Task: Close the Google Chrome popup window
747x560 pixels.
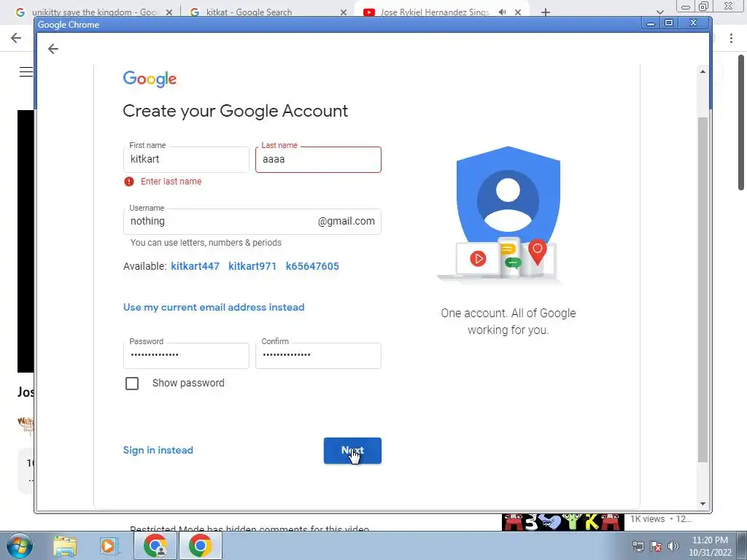Action: coord(694,23)
